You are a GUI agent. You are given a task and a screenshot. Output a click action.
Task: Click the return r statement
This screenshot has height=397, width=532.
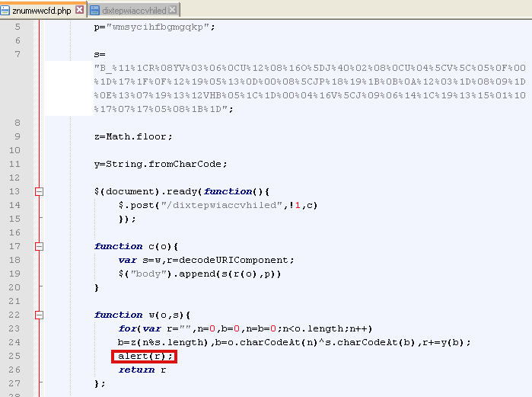142,370
